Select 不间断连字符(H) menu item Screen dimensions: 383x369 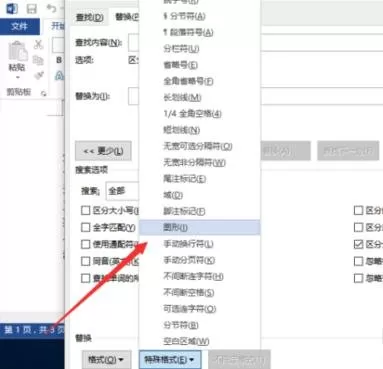point(200,276)
